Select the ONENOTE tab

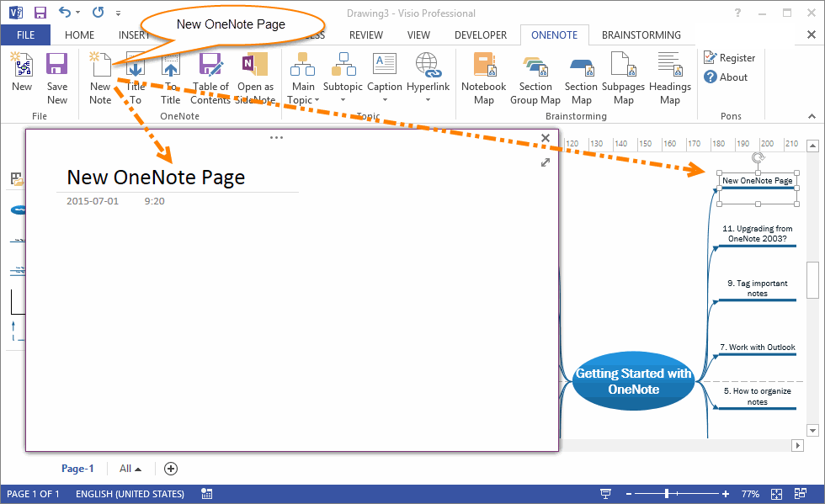[554, 35]
